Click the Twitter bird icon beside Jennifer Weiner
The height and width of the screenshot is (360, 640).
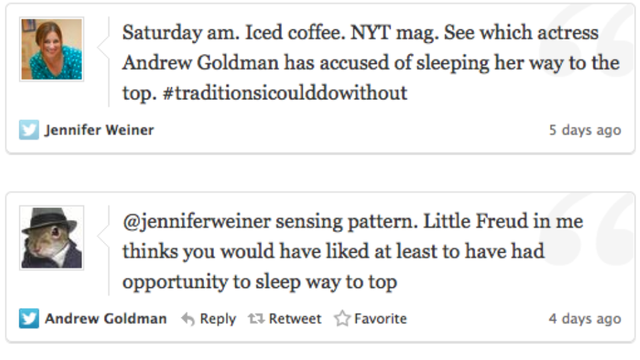click(x=29, y=130)
